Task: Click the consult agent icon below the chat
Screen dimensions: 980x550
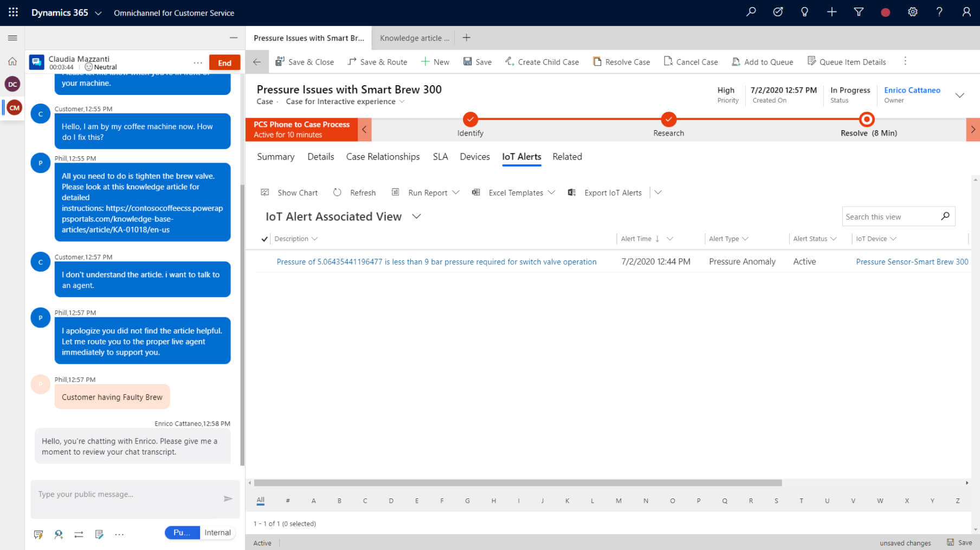Action: (x=58, y=534)
